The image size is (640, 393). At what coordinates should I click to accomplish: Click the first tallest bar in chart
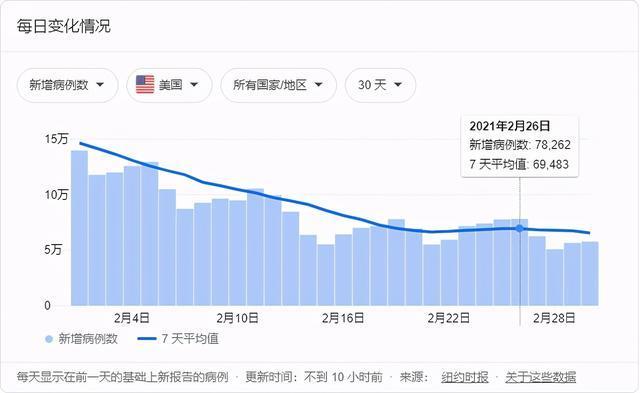tap(79, 228)
